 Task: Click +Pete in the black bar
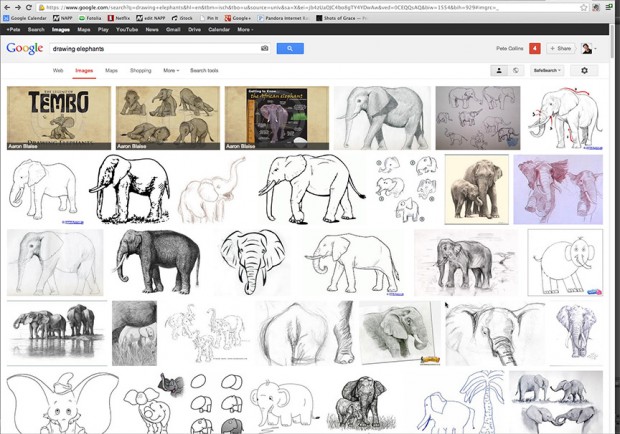(13, 29)
